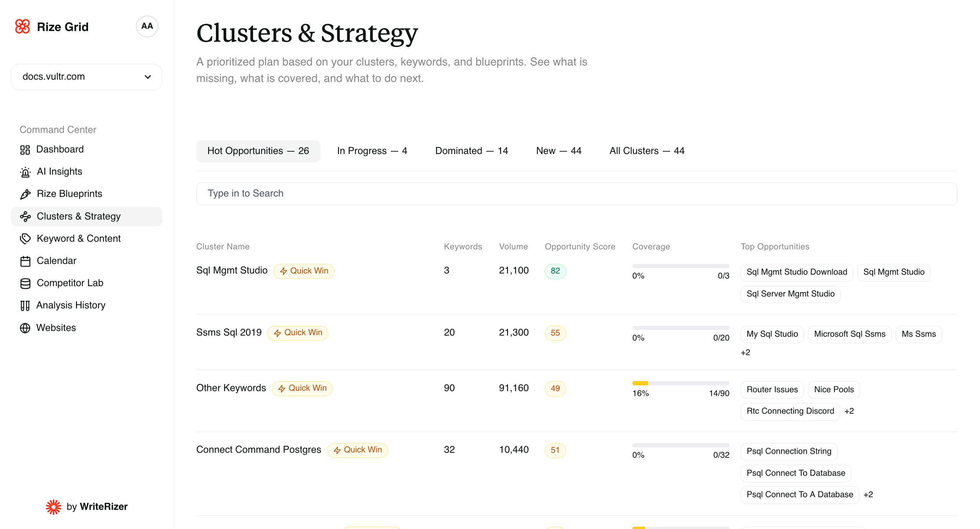The image size is (980, 529).
Task: Select the AI Insights sidebar icon
Action: coord(25,172)
